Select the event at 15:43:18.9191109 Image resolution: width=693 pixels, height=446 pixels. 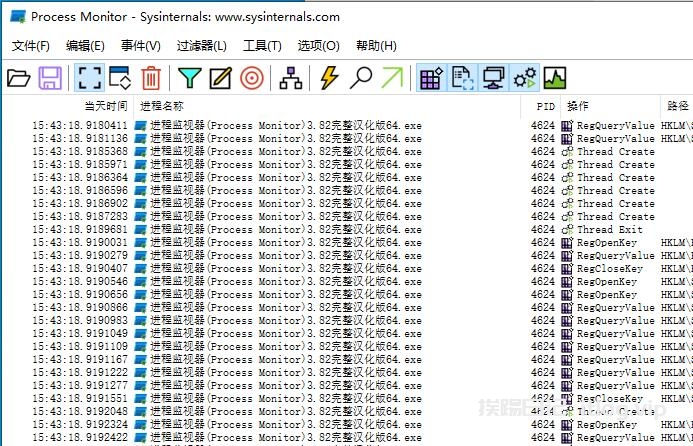(346, 347)
